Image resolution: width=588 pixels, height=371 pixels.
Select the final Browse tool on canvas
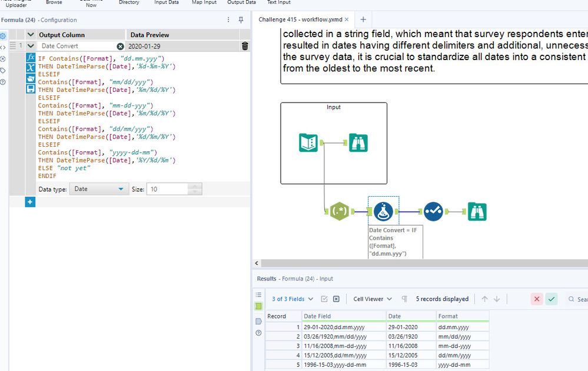pos(477,211)
